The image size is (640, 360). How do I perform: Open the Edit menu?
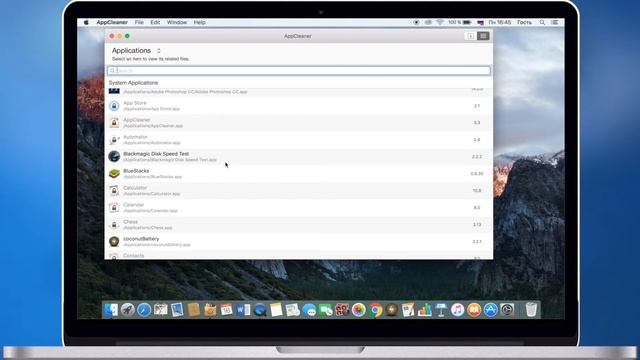tap(155, 22)
